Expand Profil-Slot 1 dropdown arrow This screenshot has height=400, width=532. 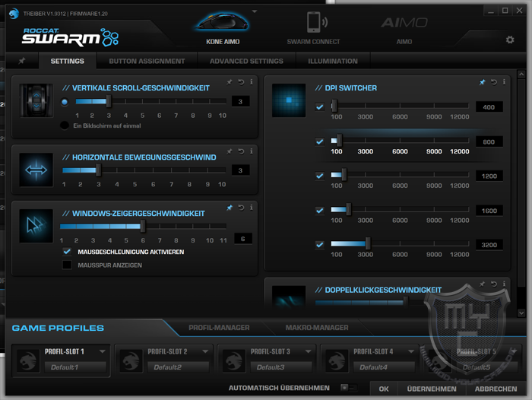click(x=102, y=351)
